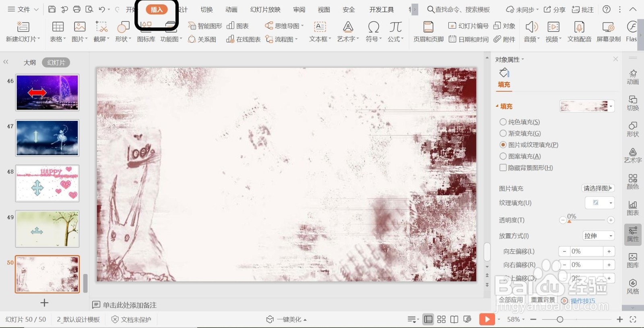Click 单击此处添加备注 notes area

pos(130,305)
